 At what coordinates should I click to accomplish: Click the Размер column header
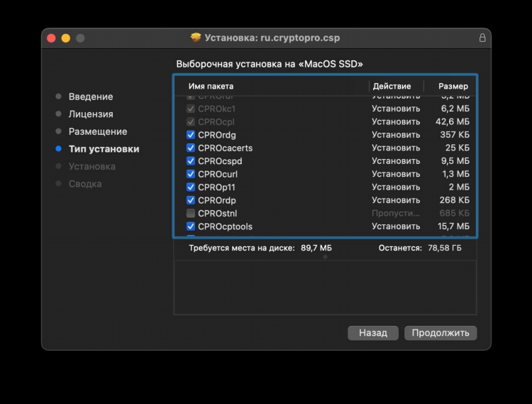453,86
